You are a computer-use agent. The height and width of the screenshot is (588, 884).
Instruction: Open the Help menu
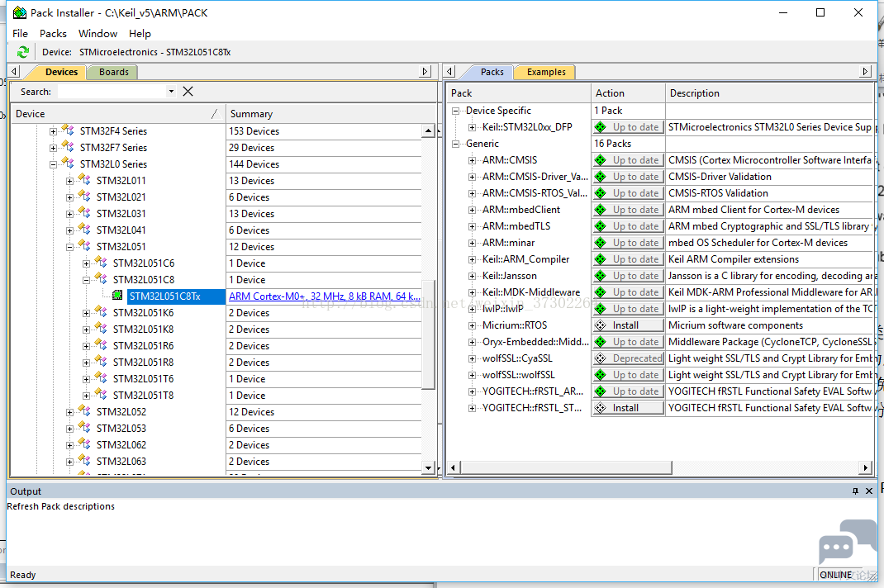point(140,33)
